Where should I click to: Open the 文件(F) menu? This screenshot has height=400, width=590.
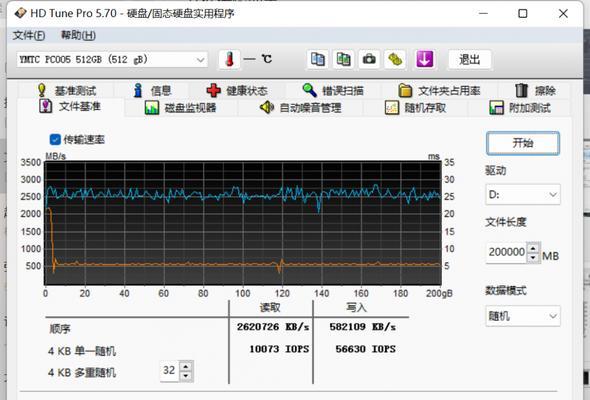pyautogui.click(x=29, y=35)
